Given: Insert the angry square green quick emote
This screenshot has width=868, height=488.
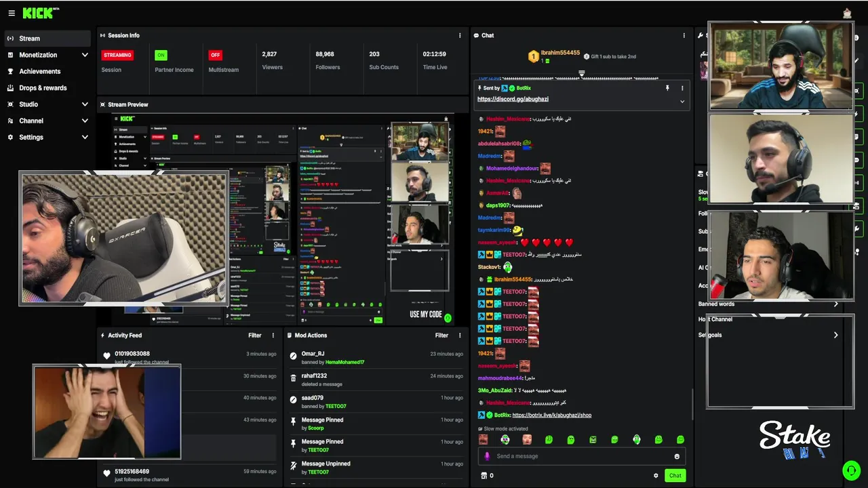Looking at the screenshot, I should 593,440.
